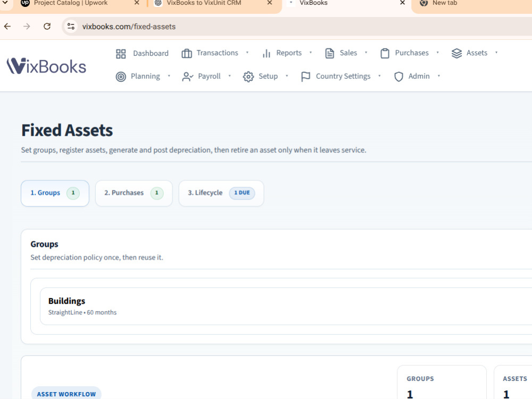Click the address bar URL vixbooks.com/fixed-assets
Image resolution: width=532 pixels, height=399 pixels.
129,27
